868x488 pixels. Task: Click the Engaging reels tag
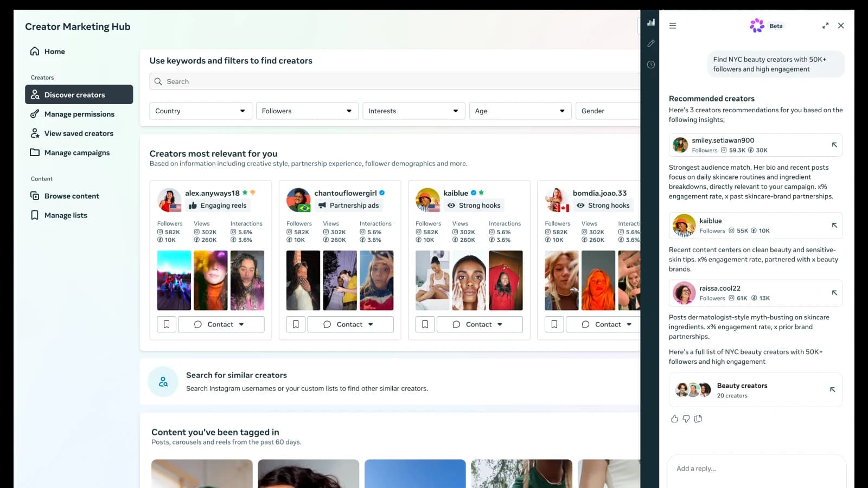coord(217,206)
